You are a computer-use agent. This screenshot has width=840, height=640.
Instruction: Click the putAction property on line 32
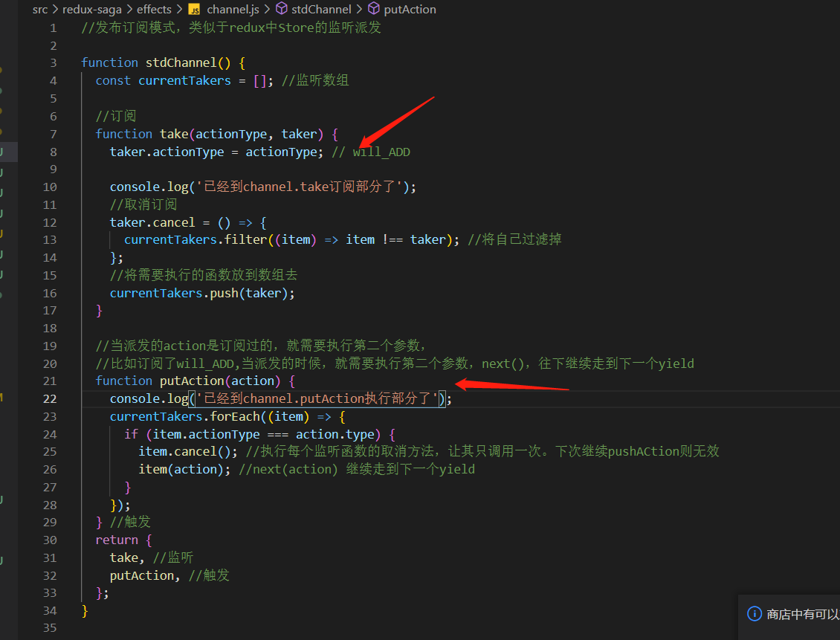141,575
